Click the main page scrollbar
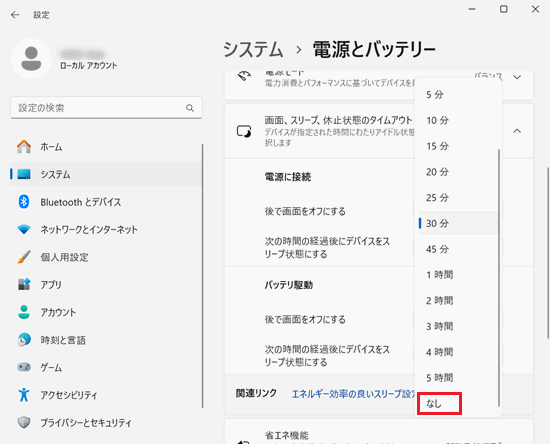The width and height of the screenshot is (550, 444). click(548, 253)
